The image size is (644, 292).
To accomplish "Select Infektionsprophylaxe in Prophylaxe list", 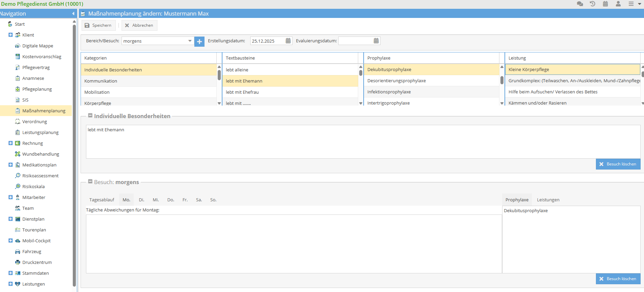I will coord(389,92).
